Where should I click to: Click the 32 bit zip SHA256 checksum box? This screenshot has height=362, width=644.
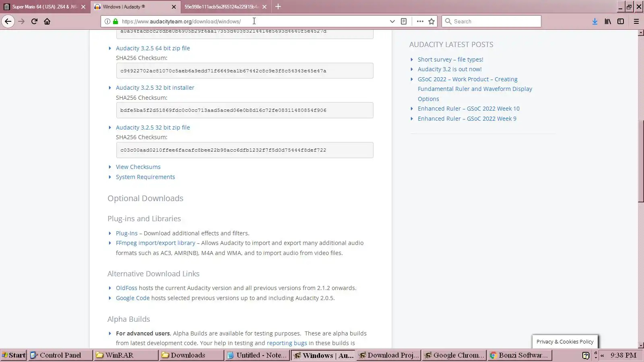245,150
